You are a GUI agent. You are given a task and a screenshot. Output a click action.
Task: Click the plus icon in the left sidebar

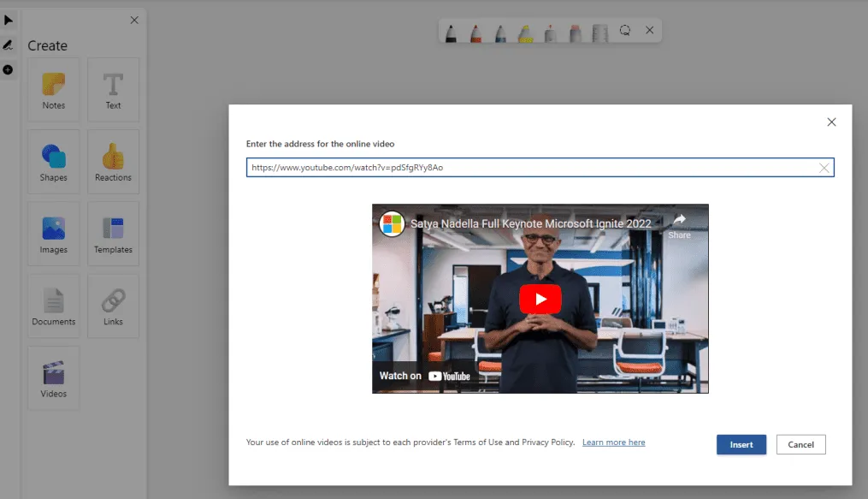[9, 69]
